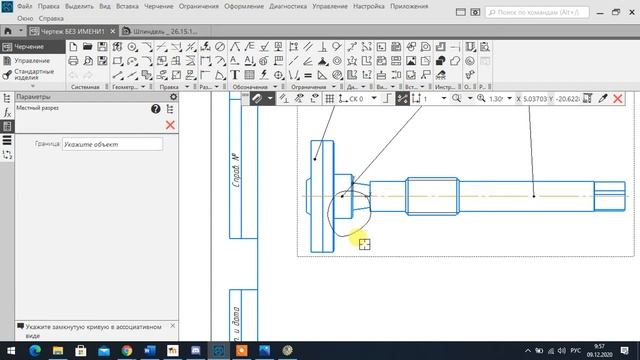640x360 pixels.
Task: Open the zoom scale 1.30 dropdown
Action: pos(509,98)
